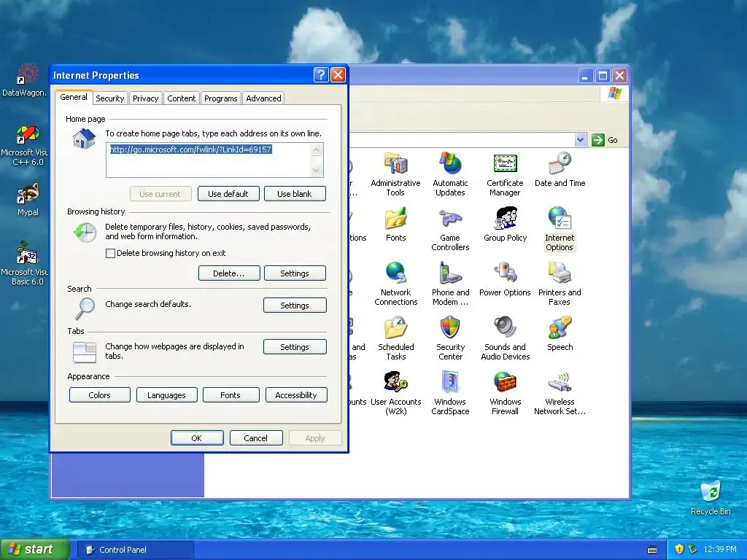This screenshot has height=560, width=747.
Task: Switch to the Security tab
Action: [110, 98]
